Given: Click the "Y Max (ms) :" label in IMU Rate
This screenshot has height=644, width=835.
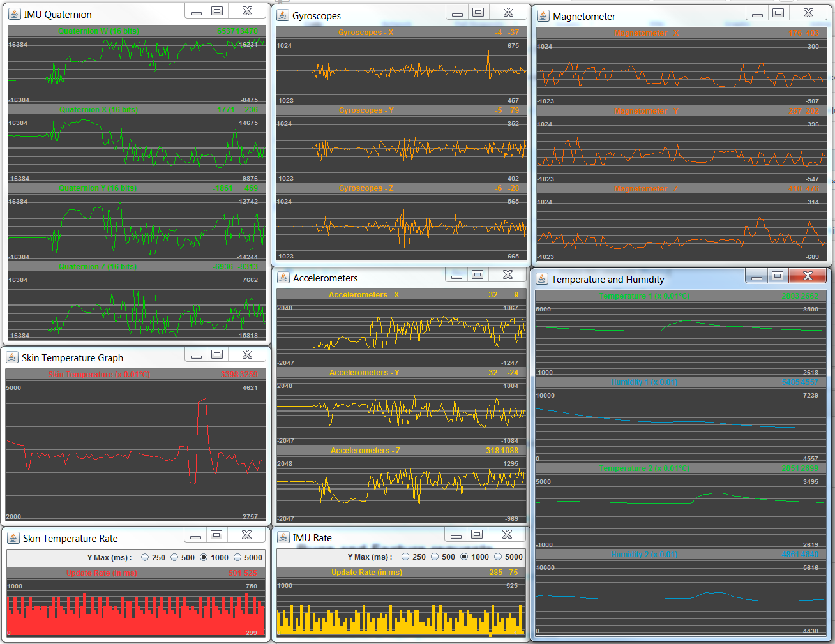Looking at the screenshot, I should click(x=370, y=557).
